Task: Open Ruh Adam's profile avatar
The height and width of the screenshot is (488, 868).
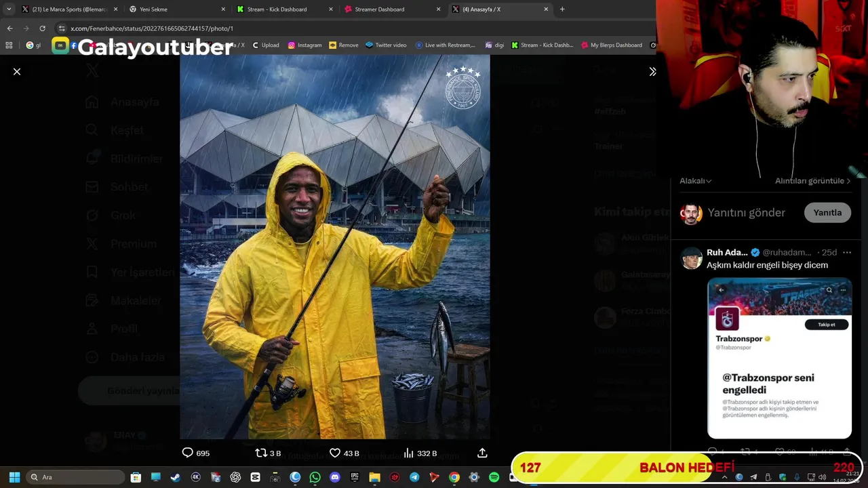Action: point(691,258)
